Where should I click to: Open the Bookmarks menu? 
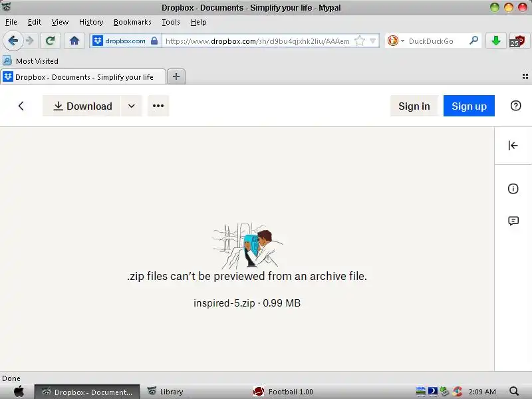tap(132, 22)
